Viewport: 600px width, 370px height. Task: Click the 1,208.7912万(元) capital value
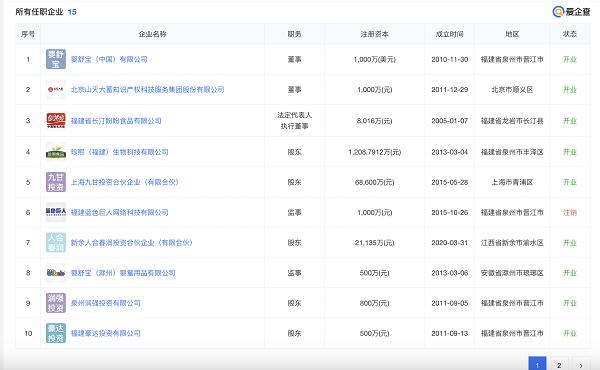point(374,152)
